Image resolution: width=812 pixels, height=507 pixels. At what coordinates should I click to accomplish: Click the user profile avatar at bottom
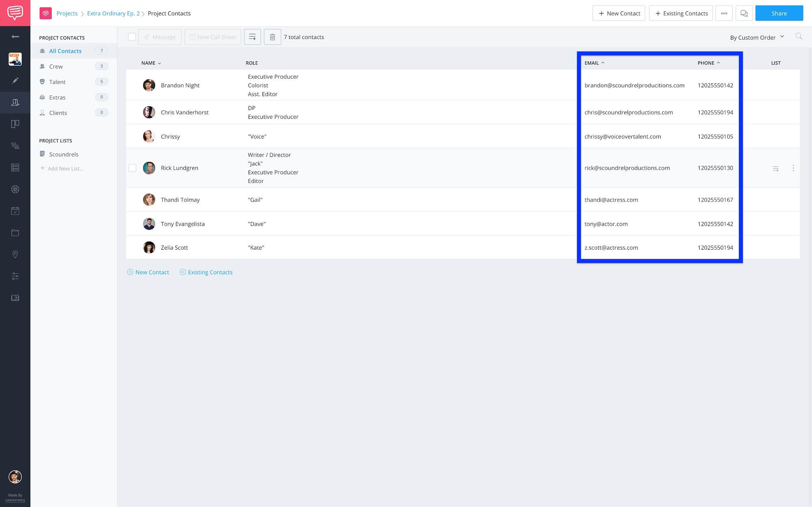tap(15, 477)
